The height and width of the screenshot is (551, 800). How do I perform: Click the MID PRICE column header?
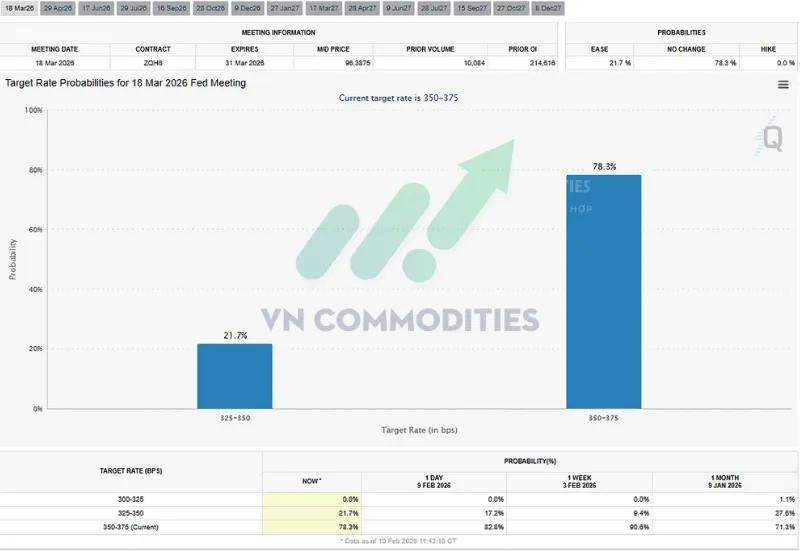coord(333,49)
